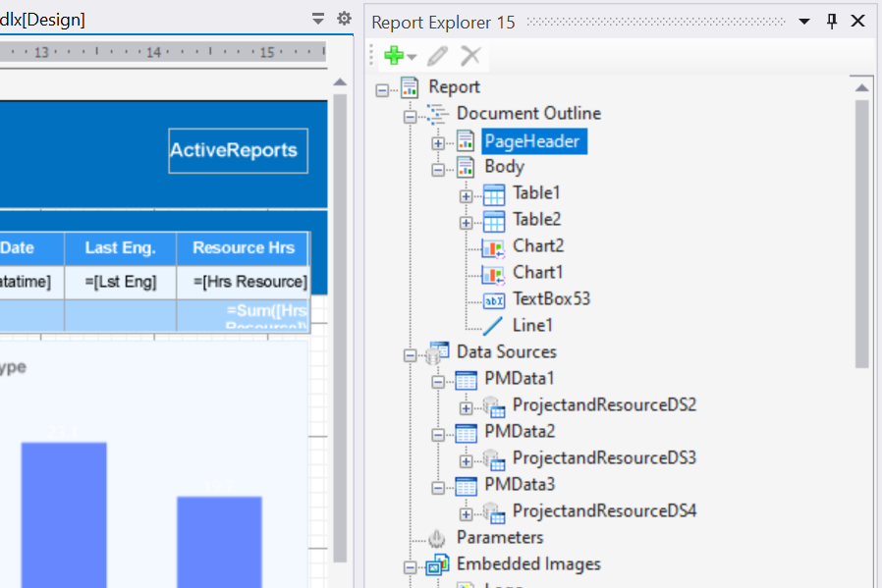
Task: Select the =[Lst Eng] table cell
Action: coord(121,282)
